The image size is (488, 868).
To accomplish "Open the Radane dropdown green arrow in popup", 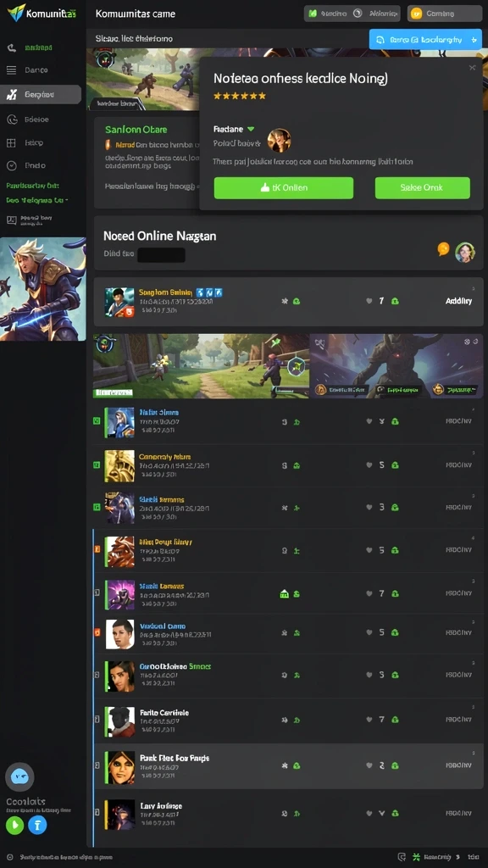I will (x=251, y=129).
